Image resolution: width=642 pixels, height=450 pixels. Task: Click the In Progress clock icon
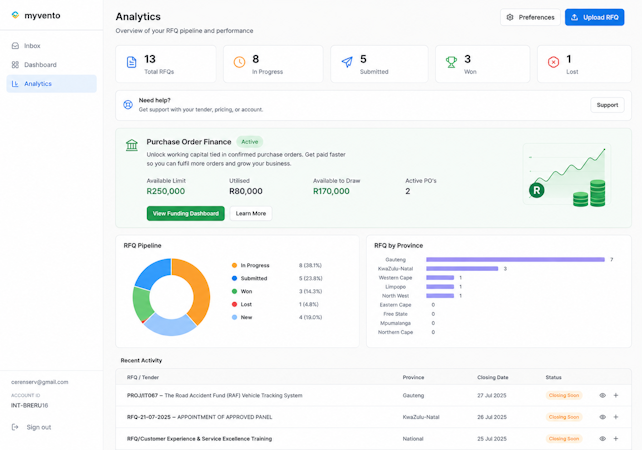click(x=240, y=62)
